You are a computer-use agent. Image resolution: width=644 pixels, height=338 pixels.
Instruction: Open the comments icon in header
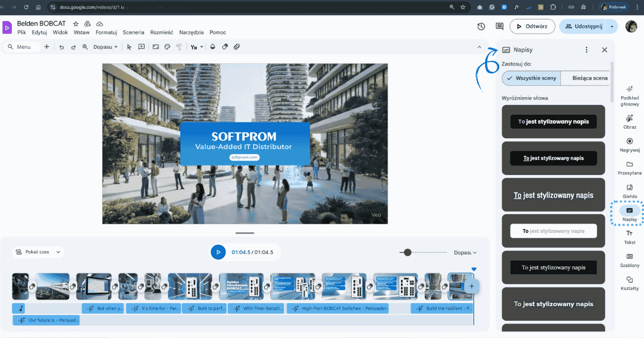pos(499,26)
